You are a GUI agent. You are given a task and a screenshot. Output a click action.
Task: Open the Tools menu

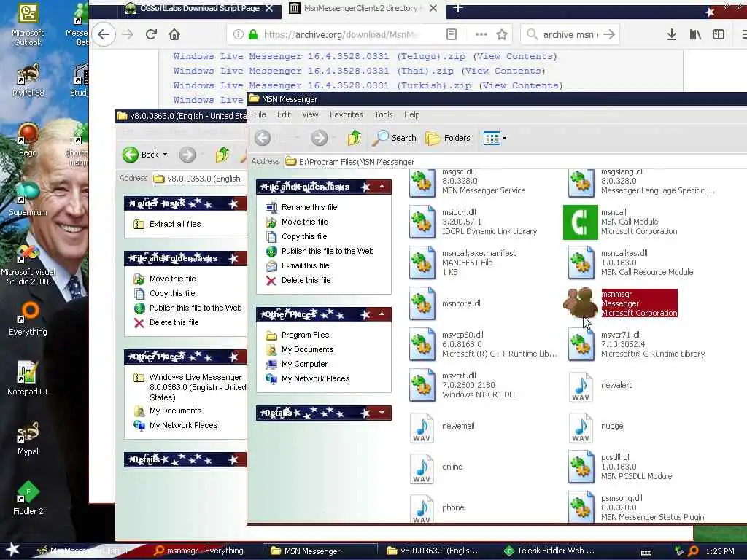click(384, 114)
